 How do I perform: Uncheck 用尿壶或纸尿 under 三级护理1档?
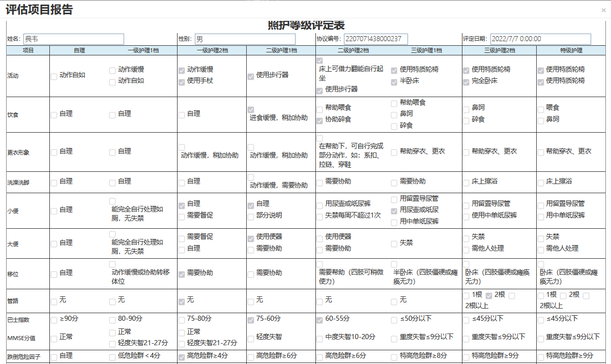tap(394, 211)
